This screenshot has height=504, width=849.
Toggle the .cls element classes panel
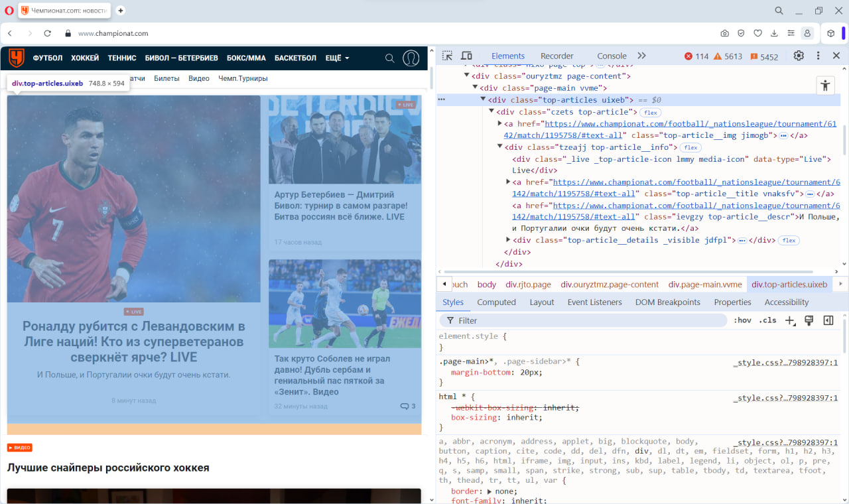pos(767,320)
